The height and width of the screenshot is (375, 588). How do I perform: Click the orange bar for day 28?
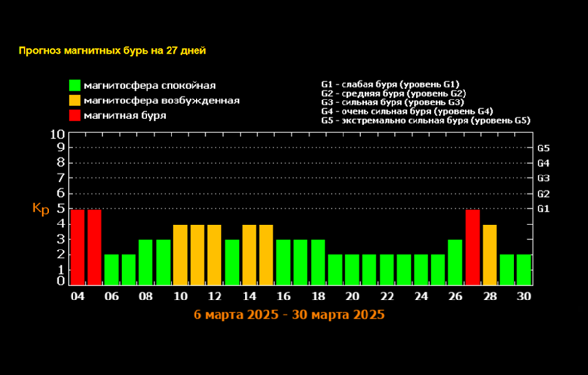(490, 255)
